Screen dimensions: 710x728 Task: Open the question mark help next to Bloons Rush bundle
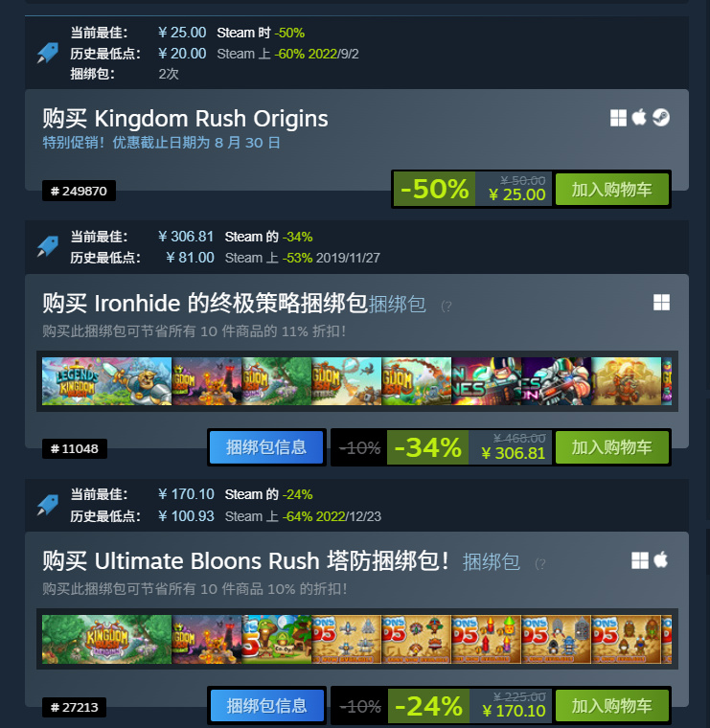pos(540,563)
